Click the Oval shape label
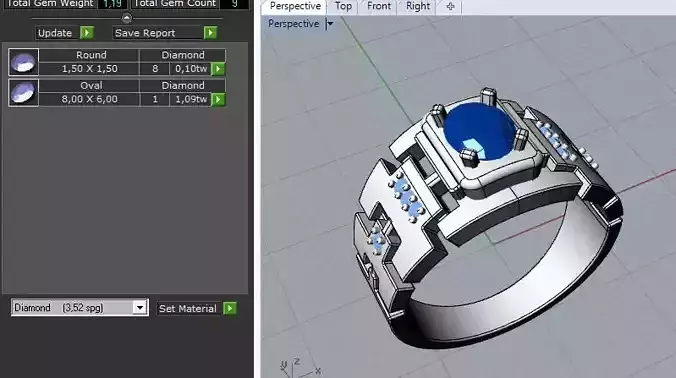The width and height of the screenshot is (676, 378). click(91, 86)
